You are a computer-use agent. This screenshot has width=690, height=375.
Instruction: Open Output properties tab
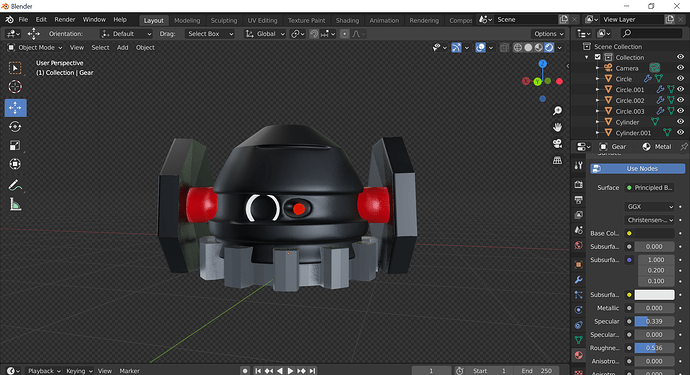click(x=579, y=200)
